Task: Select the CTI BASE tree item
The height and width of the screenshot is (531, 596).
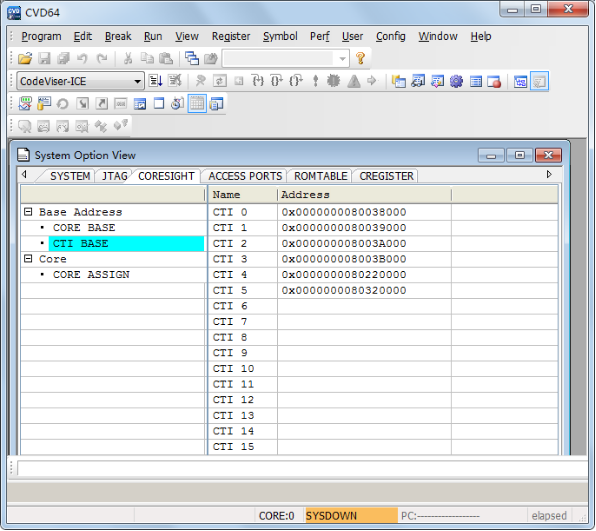Action: (x=126, y=243)
